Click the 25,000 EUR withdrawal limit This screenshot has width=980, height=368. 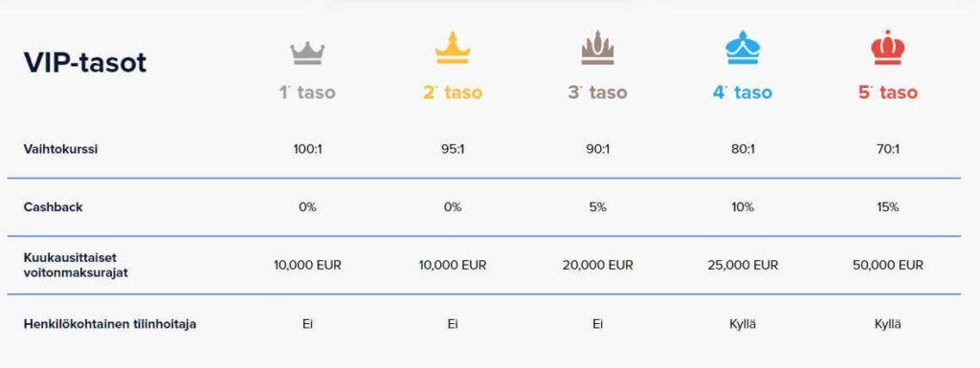pyautogui.click(x=743, y=265)
